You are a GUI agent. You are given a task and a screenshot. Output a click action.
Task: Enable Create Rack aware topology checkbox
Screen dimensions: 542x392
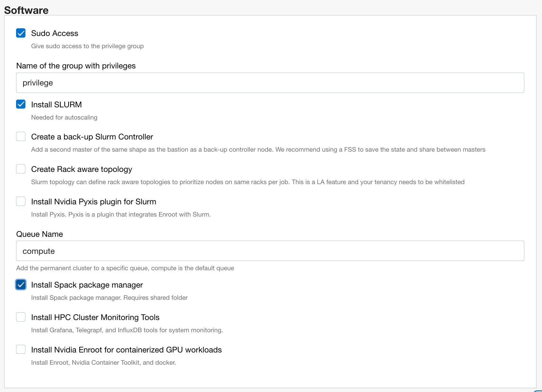pyautogui.click(x=21, y=169)
